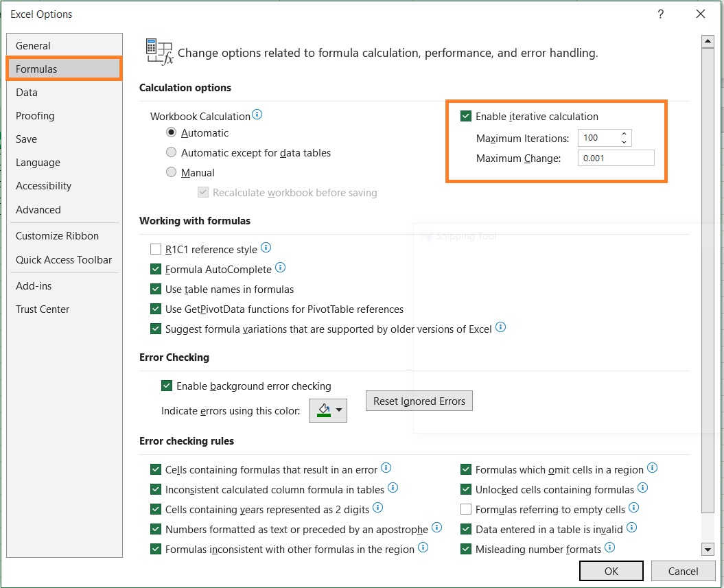Screen dimensions: 724x588
Task: Uncheck Numbers formatted as text rule
Action: point(156,530)
